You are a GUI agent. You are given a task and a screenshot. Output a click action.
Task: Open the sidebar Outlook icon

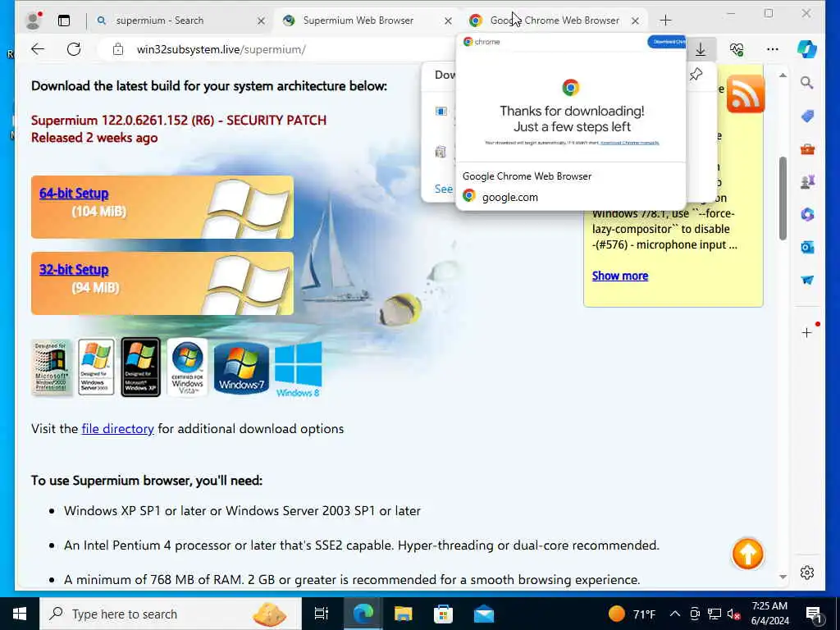click(x=807, y=247)
